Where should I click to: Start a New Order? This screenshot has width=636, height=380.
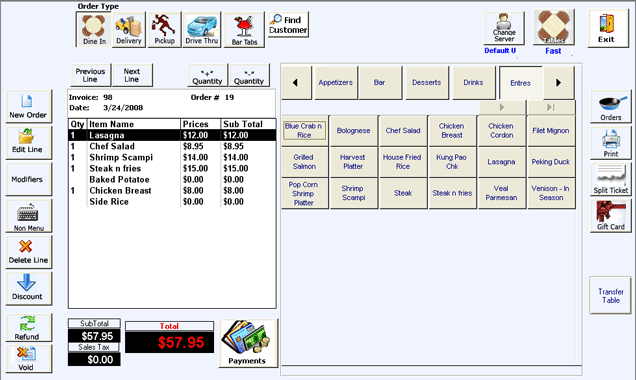click(x=28, y=106)
